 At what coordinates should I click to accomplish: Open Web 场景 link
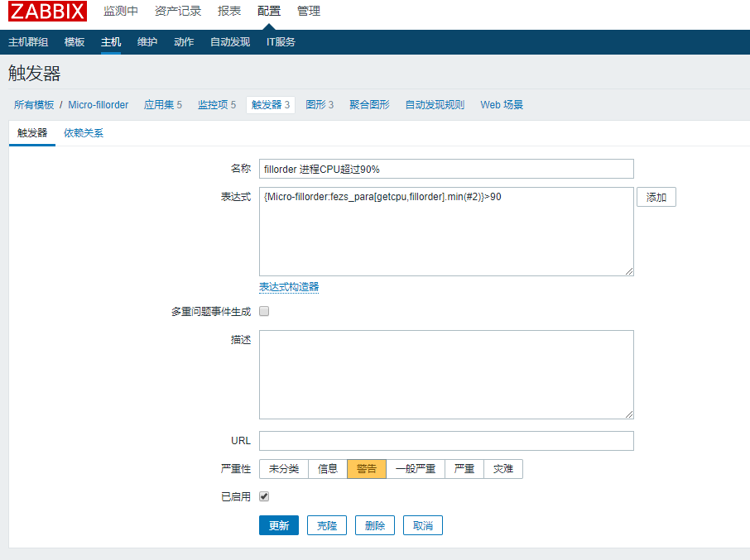tap(502, 105)
